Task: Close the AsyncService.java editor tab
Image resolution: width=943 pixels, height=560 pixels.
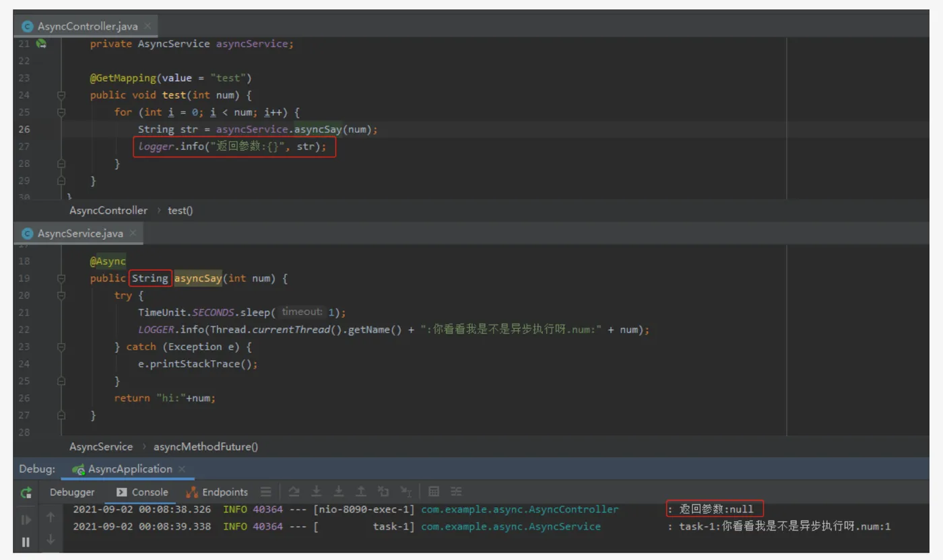Action: (133, 233)
